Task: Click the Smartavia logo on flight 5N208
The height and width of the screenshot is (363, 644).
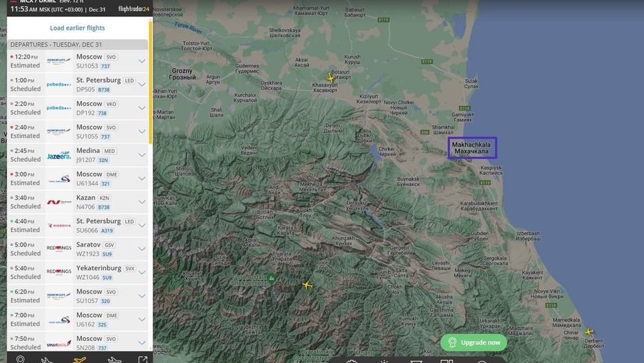Action: pyautogui.click(x=58, y=343)
